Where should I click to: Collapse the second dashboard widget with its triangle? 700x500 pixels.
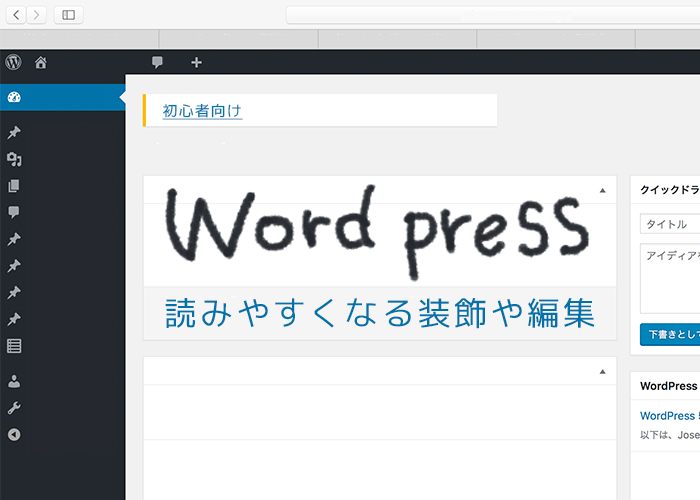pos(603,372)
